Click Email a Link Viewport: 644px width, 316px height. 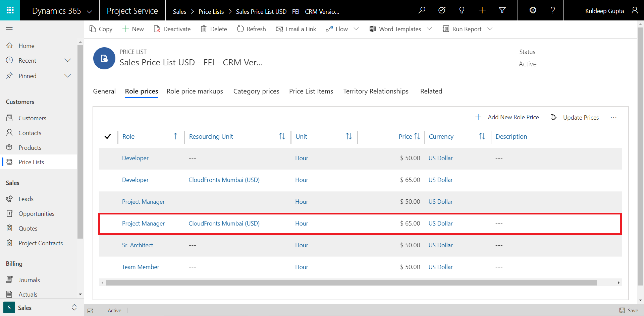click(296, 29)
